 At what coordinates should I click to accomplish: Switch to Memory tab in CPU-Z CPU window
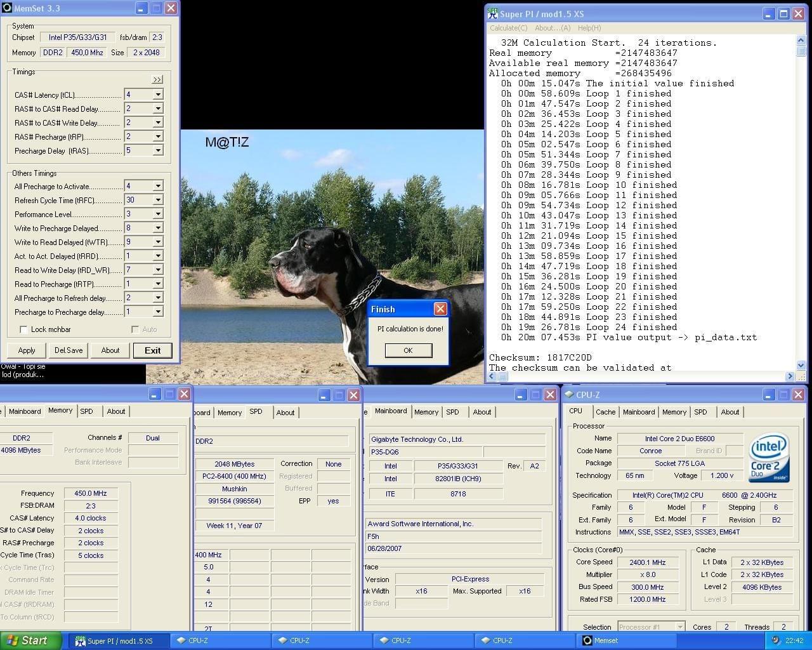coord(674,412)
